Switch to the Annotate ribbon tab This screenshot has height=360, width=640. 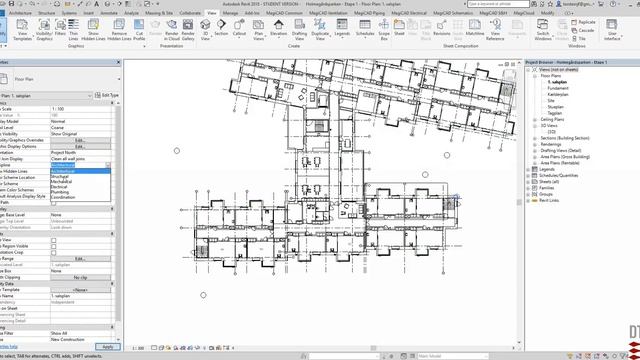point(109,13)
